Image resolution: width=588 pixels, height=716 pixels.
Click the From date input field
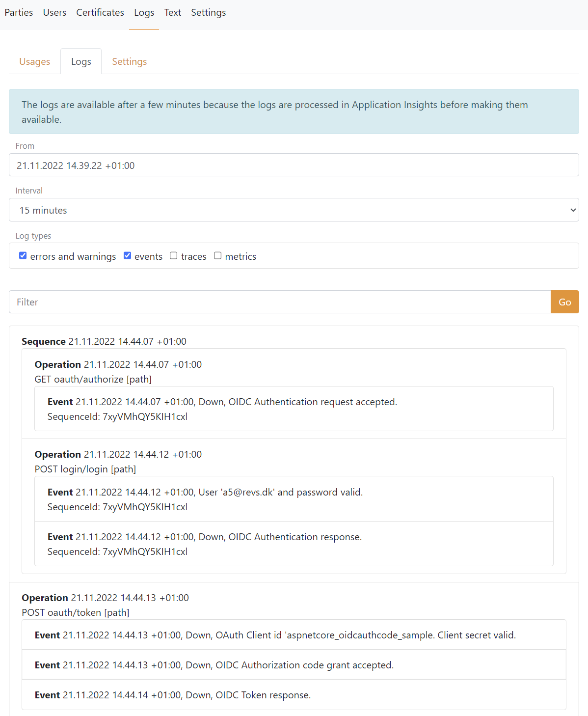[x=294, y=165]
